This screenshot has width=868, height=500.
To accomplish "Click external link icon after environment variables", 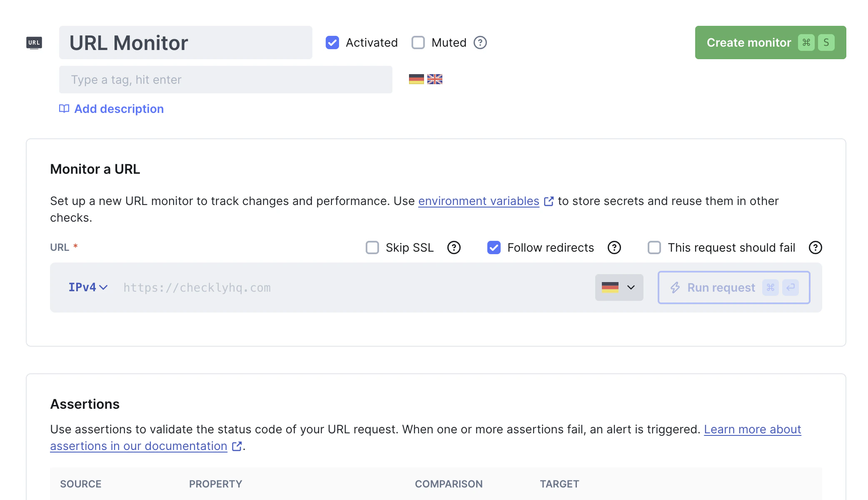I will 549,201.
